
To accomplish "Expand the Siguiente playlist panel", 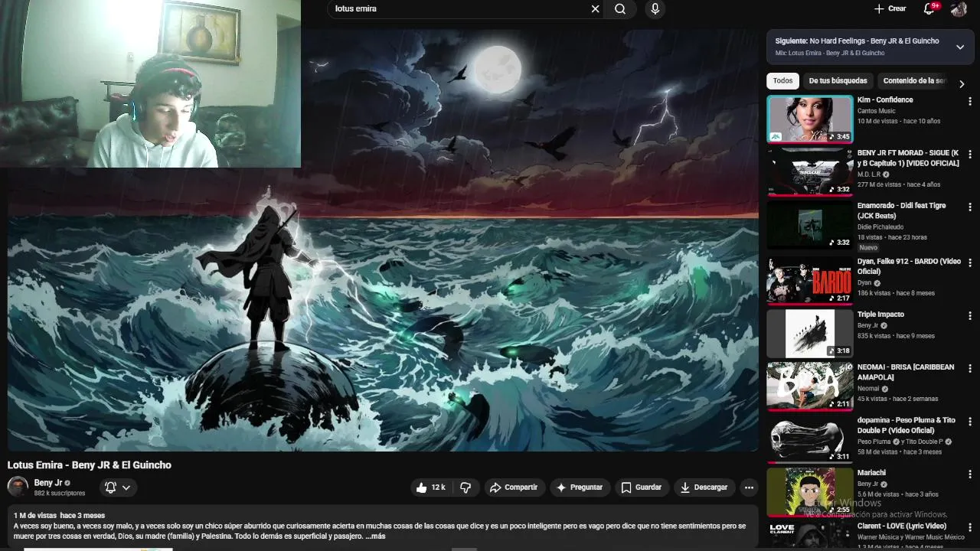I will [960, 47].
